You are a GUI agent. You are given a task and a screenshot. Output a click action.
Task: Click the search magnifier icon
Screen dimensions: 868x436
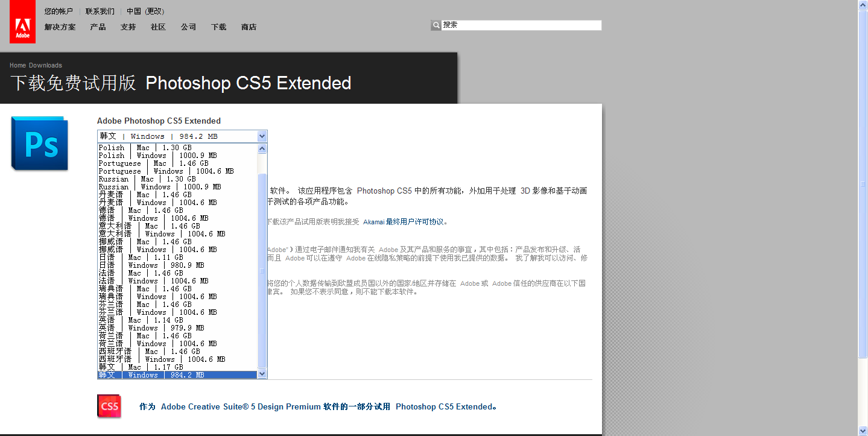click(436, 25)
